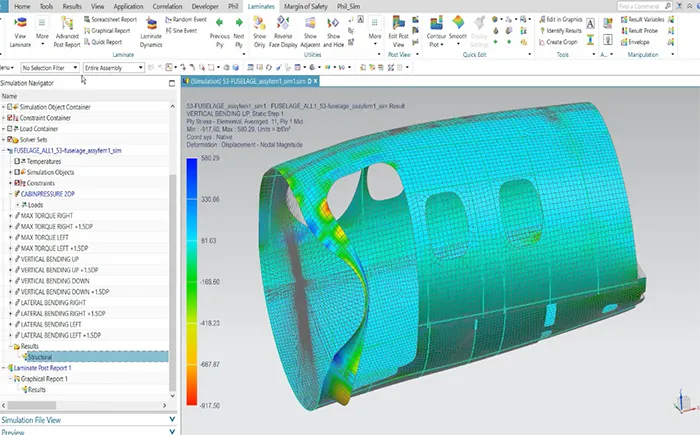Image resolution: width=700 pixels, height=435 pixels.
Task: Open the Contour Plot dropdown arrow
Action: (442, 45)
